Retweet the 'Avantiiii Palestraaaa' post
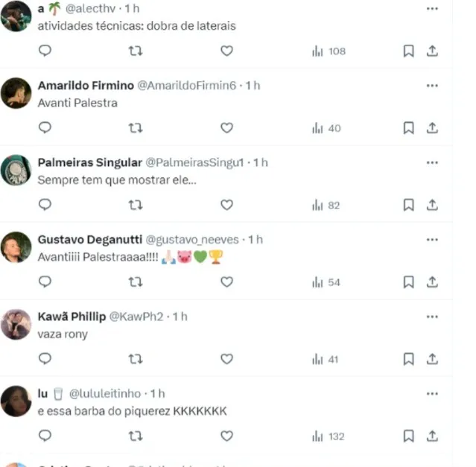Screen dimensions: 476x467 (x=136, y=282)
